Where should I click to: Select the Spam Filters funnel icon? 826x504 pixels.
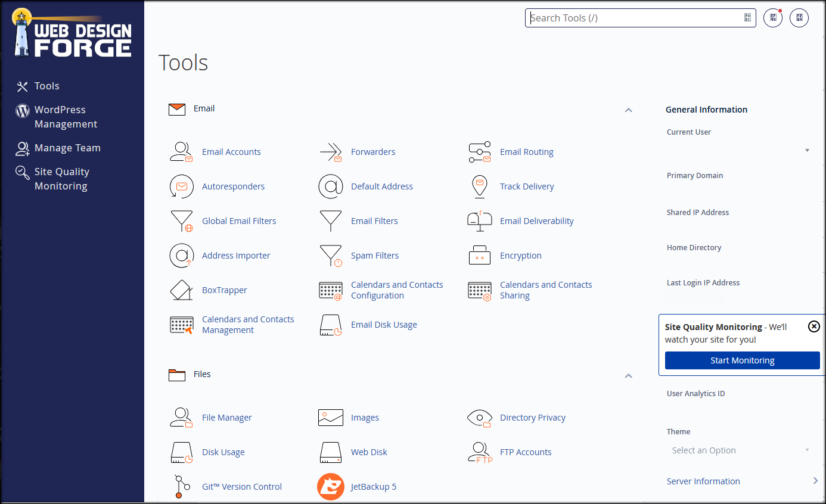330,256
